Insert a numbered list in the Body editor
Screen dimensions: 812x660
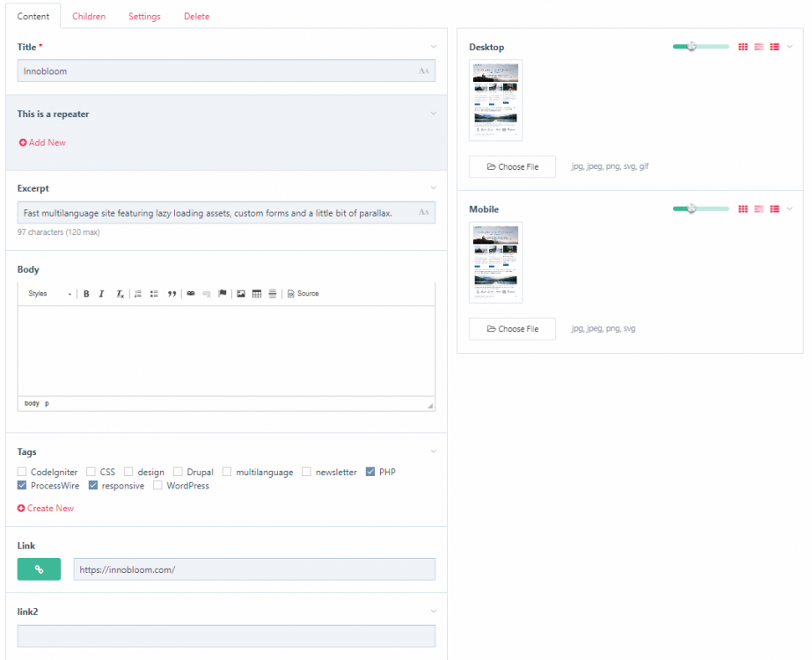pyautogui.click(x=136, y=293)
